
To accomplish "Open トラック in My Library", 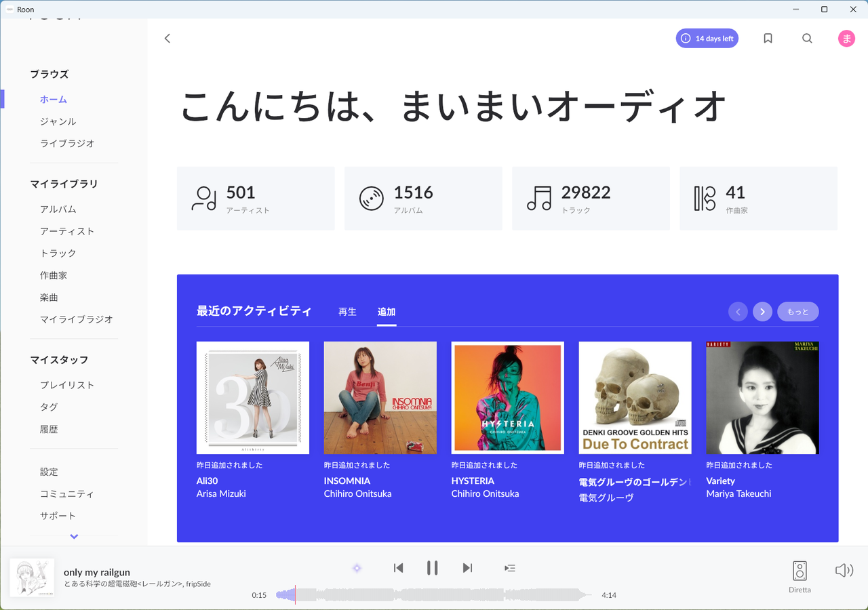I will [58, 253].
